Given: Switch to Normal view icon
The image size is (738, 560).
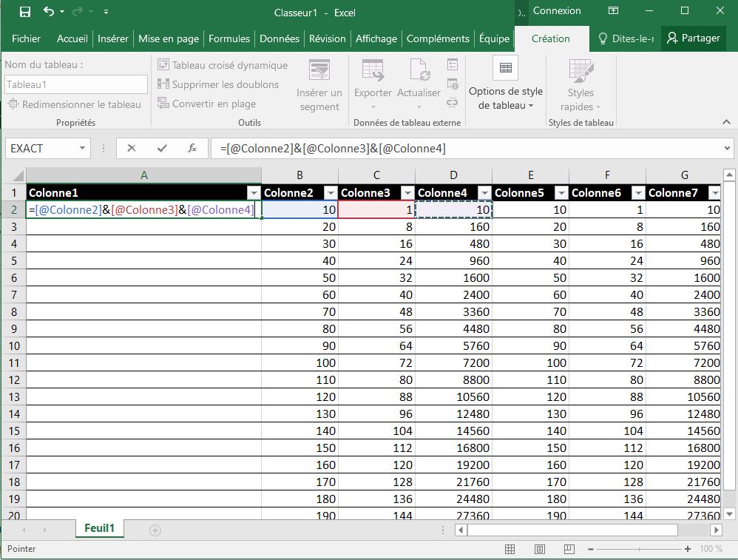Looking at the screenshot, I should [510, 549].
